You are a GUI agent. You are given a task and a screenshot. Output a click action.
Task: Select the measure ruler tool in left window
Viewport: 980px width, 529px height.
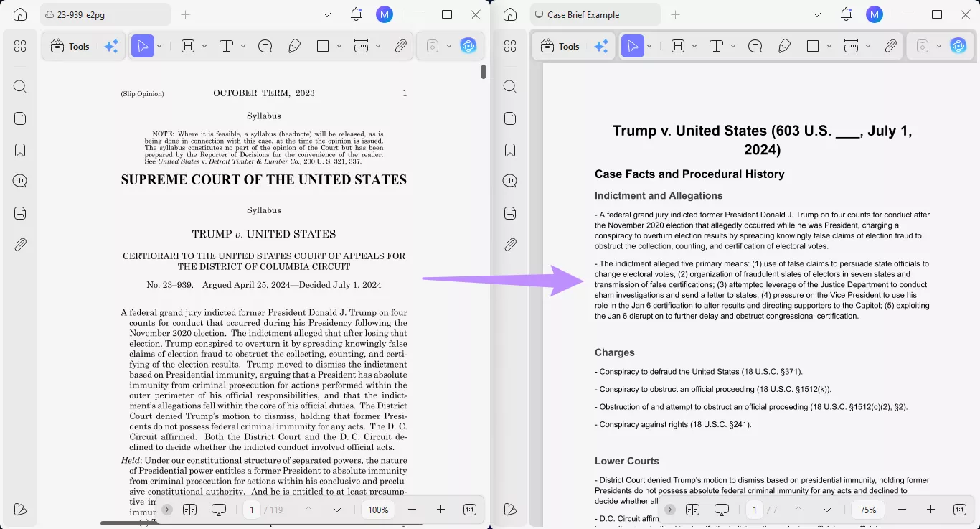click(361, 46)
